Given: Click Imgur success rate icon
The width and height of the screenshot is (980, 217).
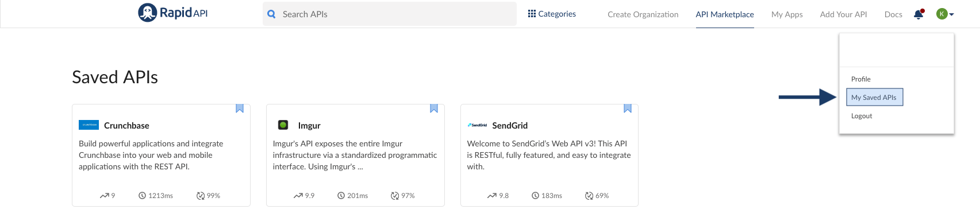Looking at the screenshot, I should [395, 196].
